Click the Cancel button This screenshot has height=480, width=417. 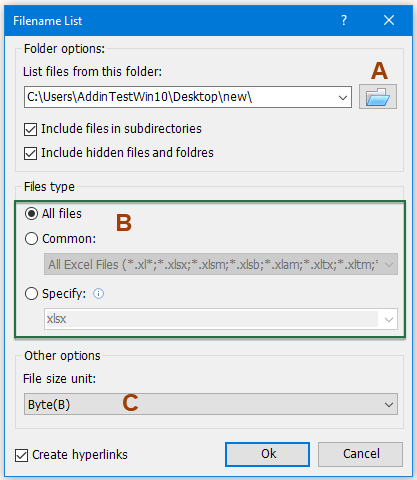[x=360, y=454]
